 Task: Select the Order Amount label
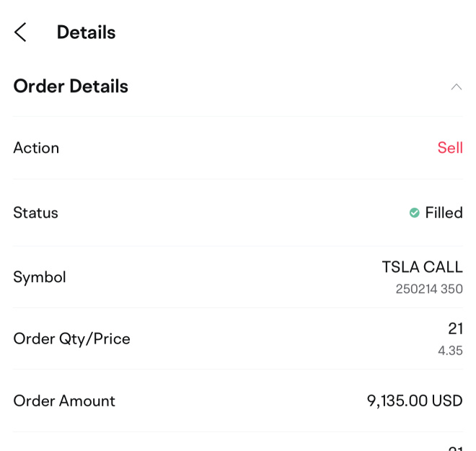point(64,400)
